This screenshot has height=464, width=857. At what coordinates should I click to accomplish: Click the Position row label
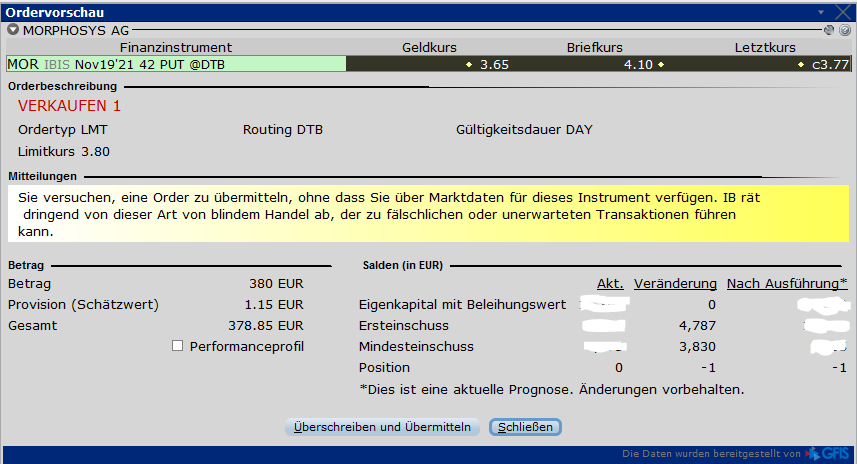(x=384, y=367)
